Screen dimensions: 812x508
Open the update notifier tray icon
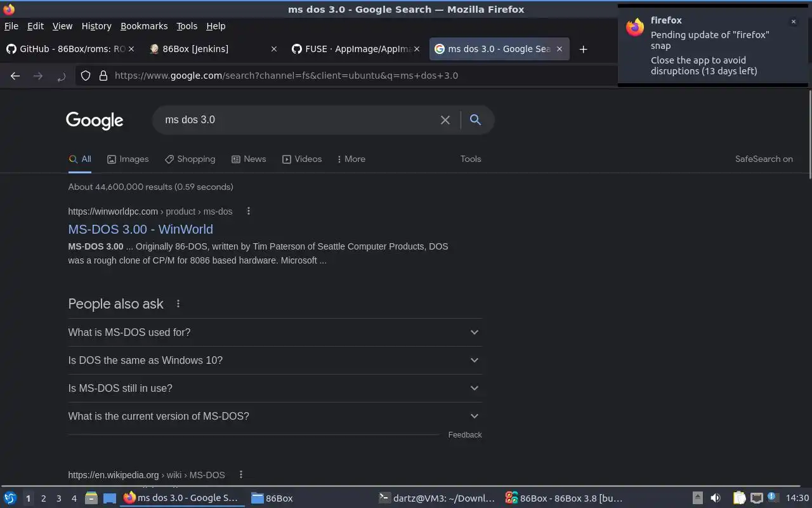pyautogui.click(x=773, y=497)
